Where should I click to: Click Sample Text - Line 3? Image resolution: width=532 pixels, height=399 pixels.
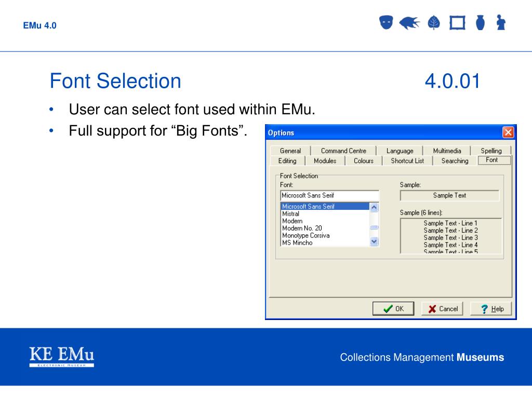(450, 237)
